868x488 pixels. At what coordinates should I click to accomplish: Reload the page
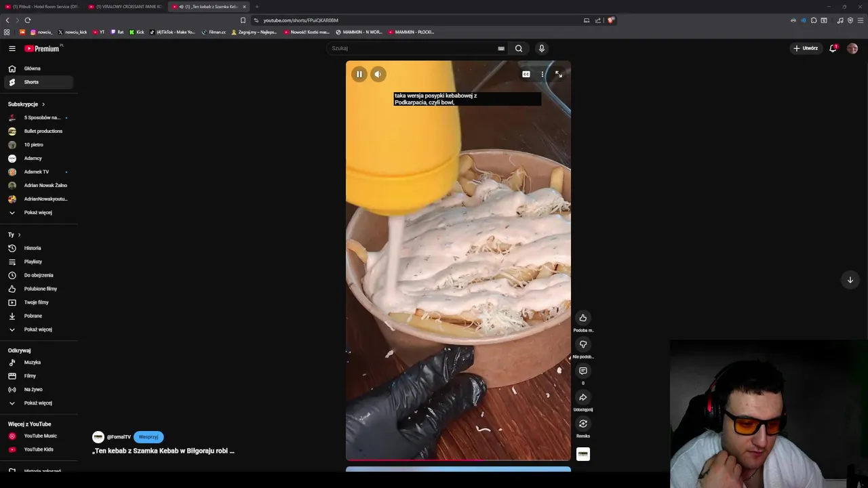click(x=28, y=20)
